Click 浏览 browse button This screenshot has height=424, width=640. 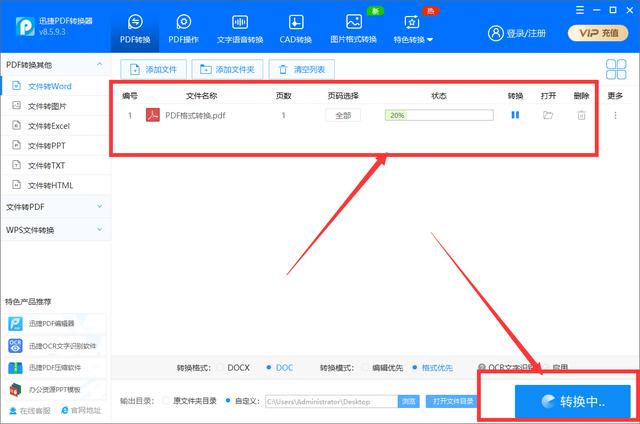click(409, 402)
